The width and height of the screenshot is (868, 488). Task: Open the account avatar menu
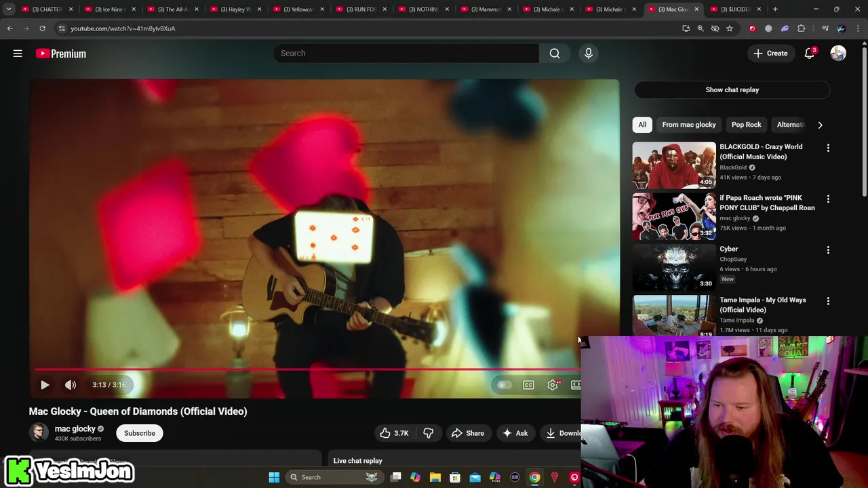tap(838, 54)
